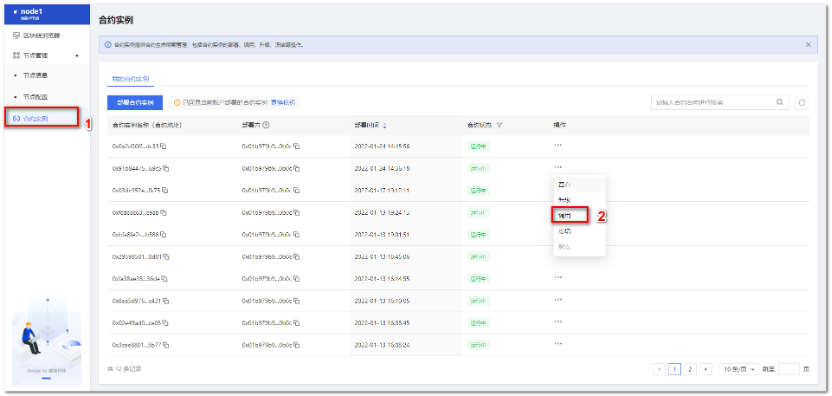Copy contract address in the 14:45:56 row
832x396 pixels.
pos(163,147)
